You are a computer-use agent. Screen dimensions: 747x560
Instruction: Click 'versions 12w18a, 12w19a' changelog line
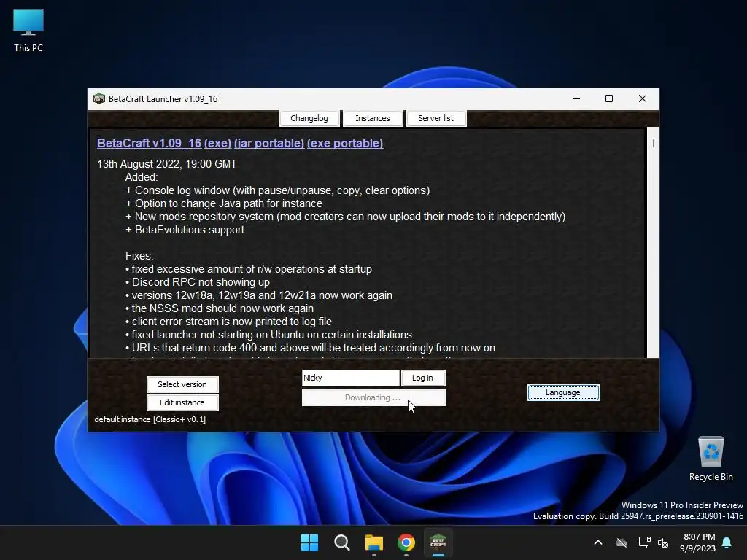pyautogui.click(x=259, y=295)
